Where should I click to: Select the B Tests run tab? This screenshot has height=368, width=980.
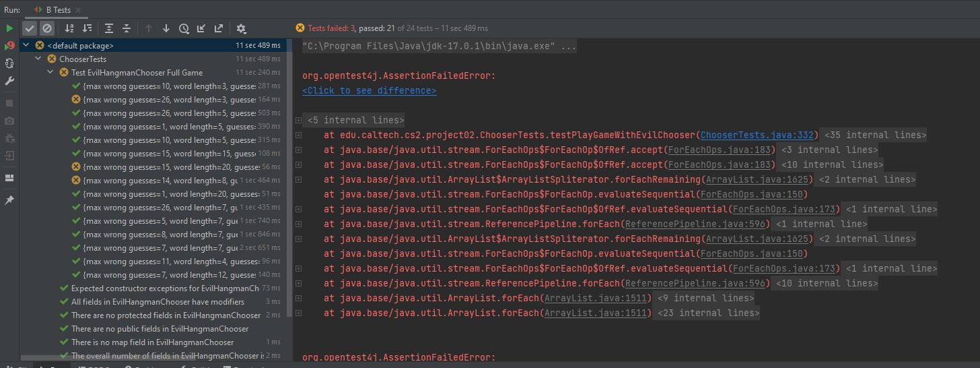tap(58, 9)
